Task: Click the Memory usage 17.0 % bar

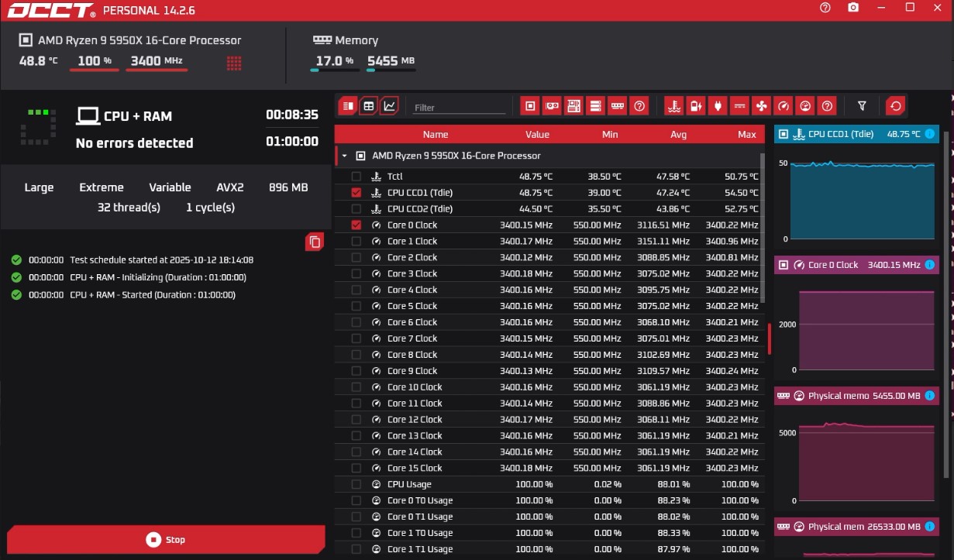Action: (x=335, y=70)
